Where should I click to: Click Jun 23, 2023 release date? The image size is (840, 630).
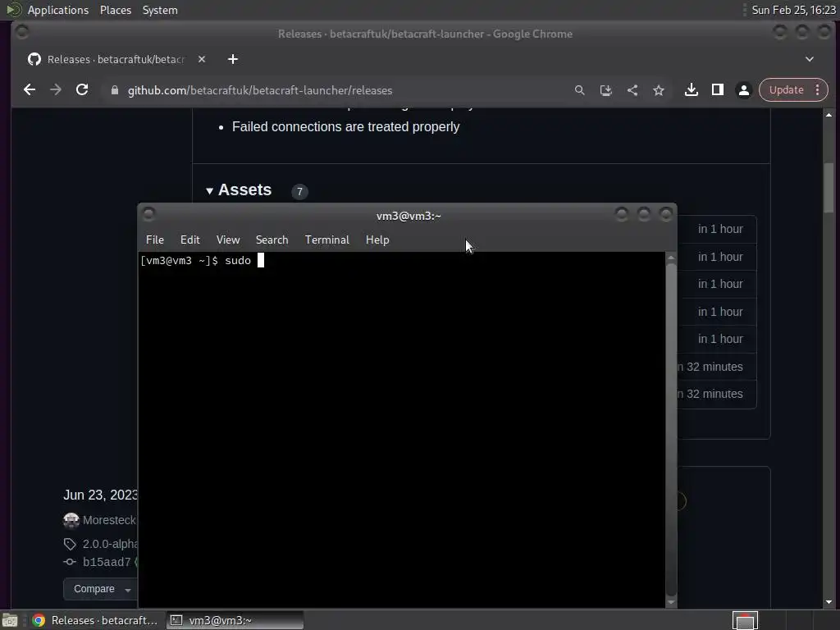100,495
